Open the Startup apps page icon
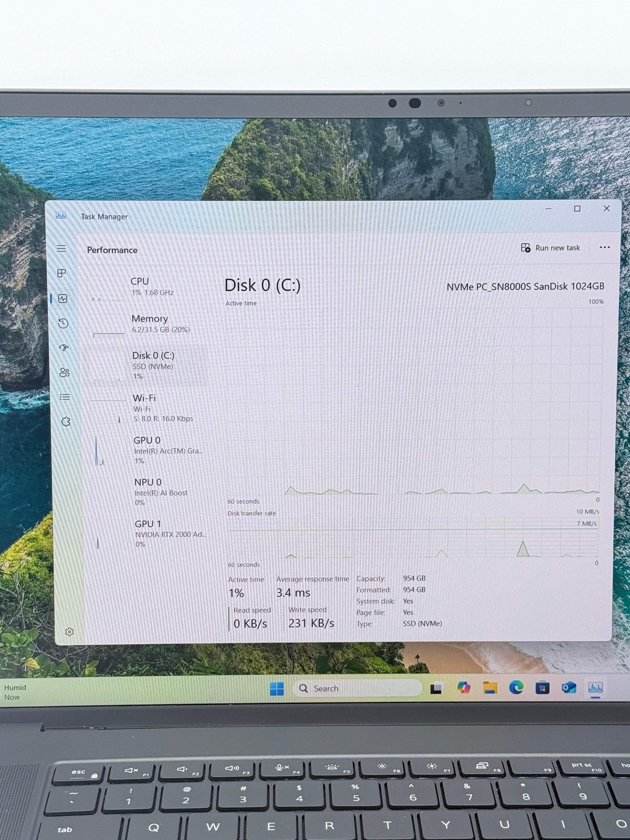Image resolution: width=630 pixels, height=840 pixels. pyautogui.click(x=64, y=348)
